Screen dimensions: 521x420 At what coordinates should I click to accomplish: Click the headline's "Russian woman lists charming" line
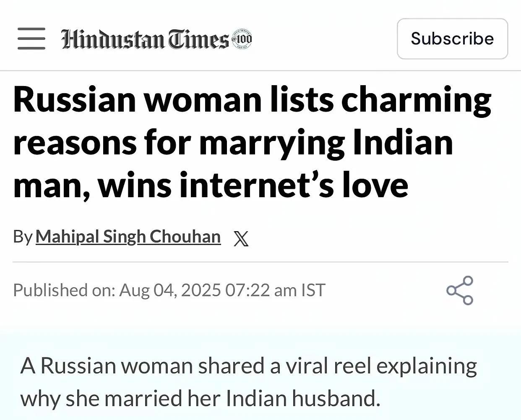point(252,100)
